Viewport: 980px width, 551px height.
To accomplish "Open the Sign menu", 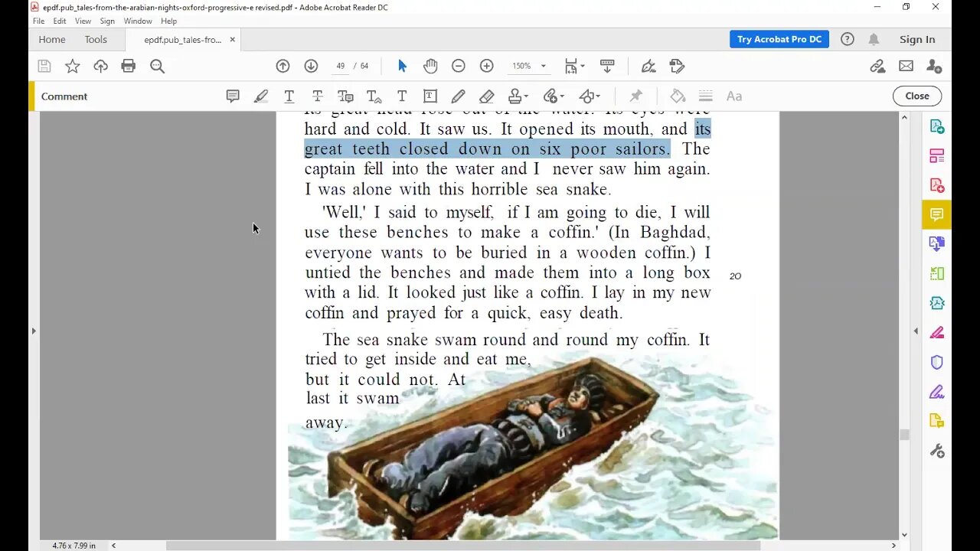I will point(107,21).
